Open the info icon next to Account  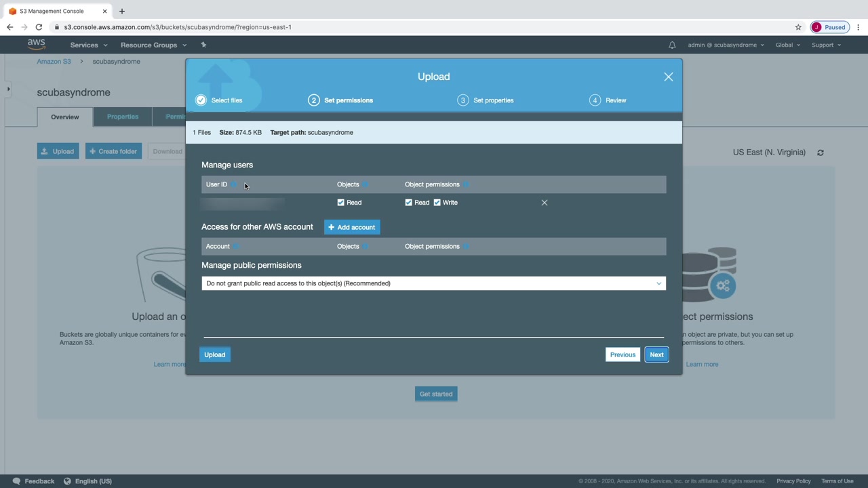click(236, 246)
